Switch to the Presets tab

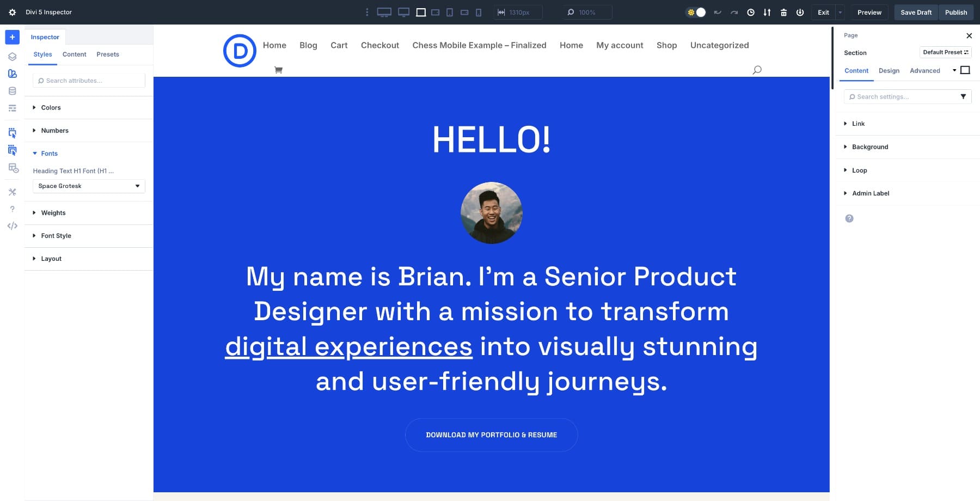coord(108,54)
